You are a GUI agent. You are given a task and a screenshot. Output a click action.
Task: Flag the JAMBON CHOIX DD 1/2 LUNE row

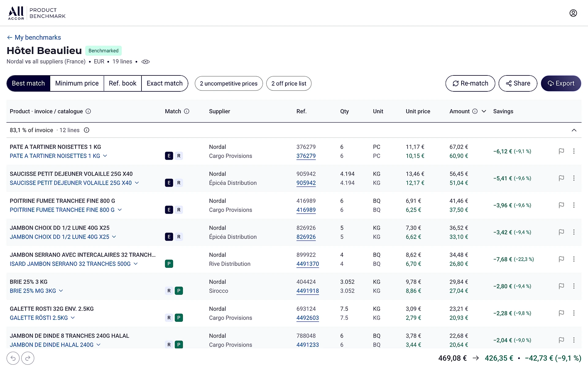click(561, 232)
